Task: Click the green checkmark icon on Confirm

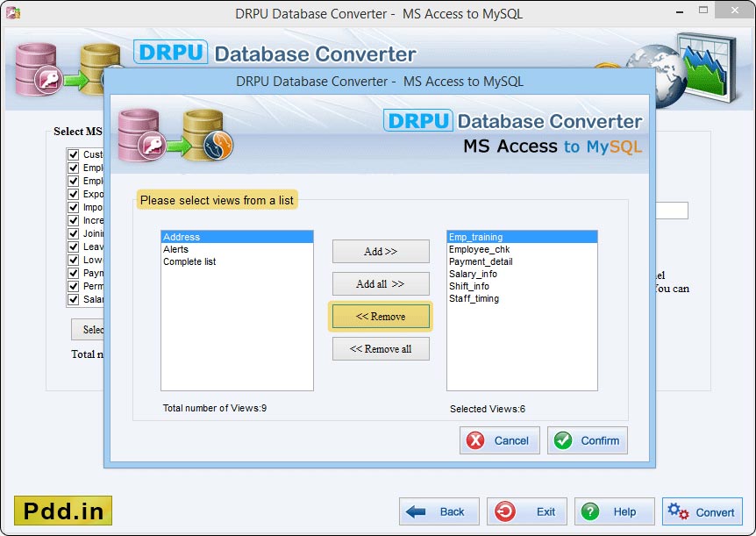Action: [563, 440]
